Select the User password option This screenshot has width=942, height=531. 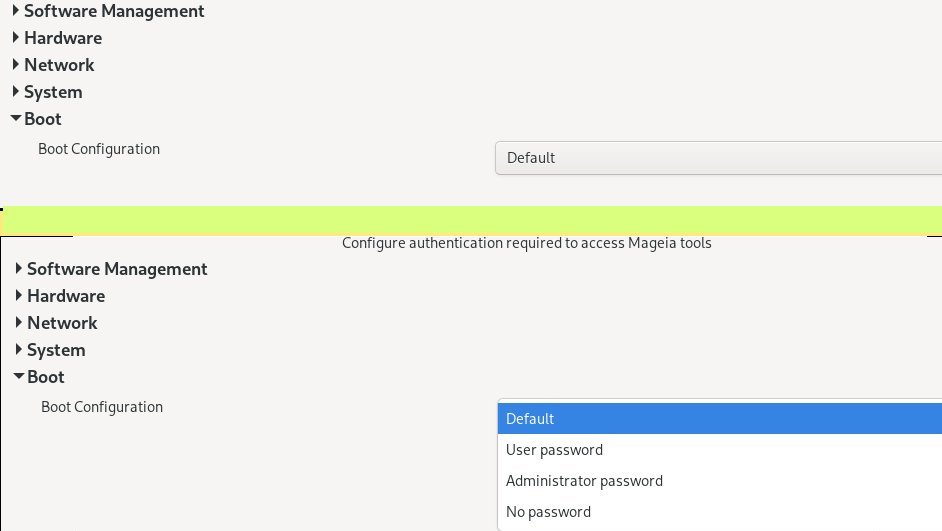[x=719, y=450]
